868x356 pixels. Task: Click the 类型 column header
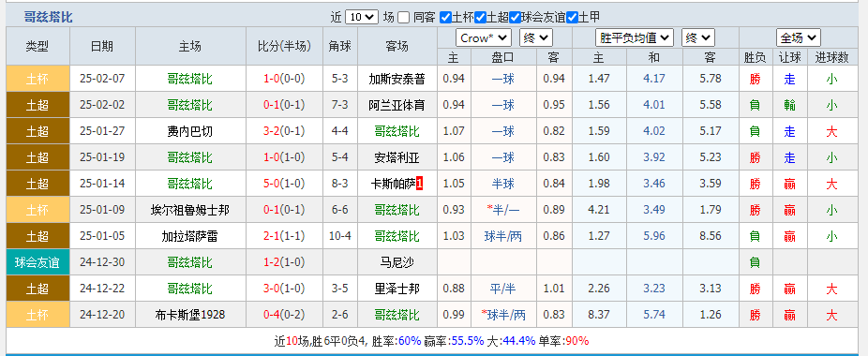coord(37,46)
